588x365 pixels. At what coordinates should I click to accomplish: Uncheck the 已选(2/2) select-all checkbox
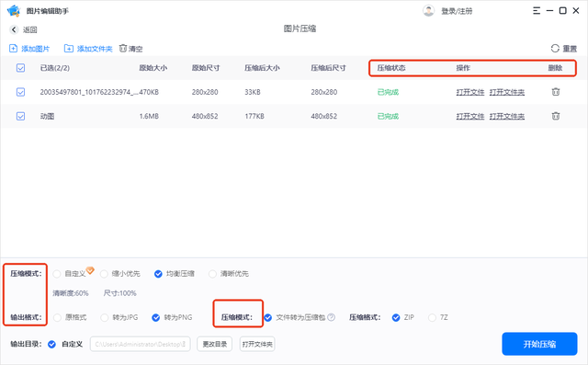click(20, 68)
